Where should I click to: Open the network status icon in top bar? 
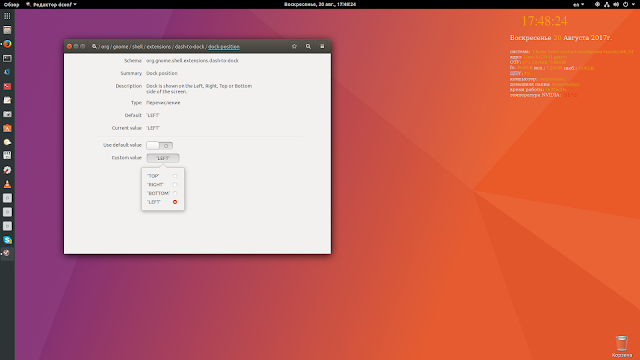[607, 4]
